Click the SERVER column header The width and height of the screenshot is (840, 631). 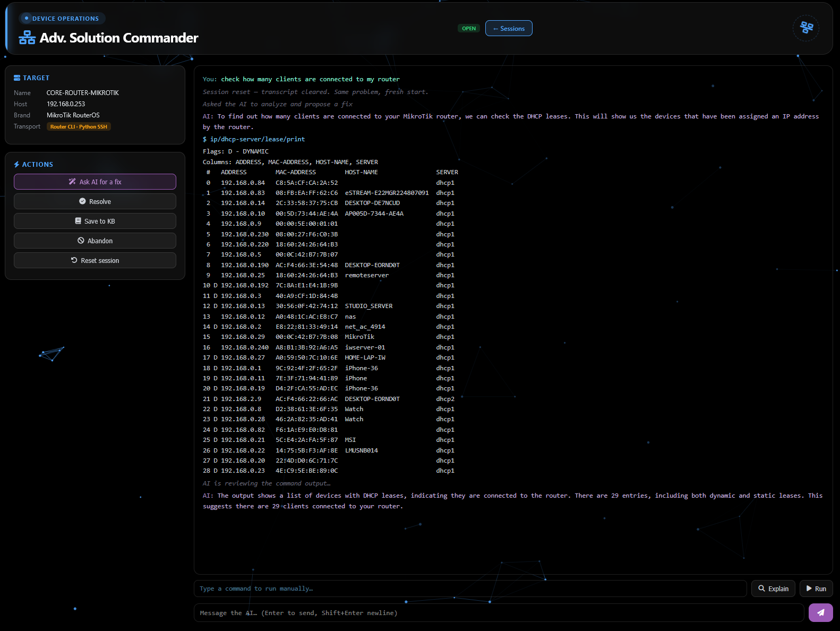click(447, 172)
